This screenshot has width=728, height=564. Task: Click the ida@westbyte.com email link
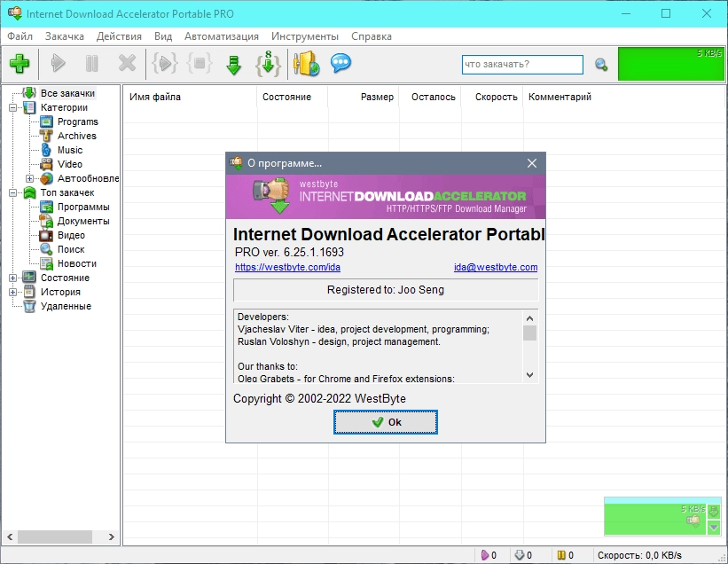pos(496,268)
